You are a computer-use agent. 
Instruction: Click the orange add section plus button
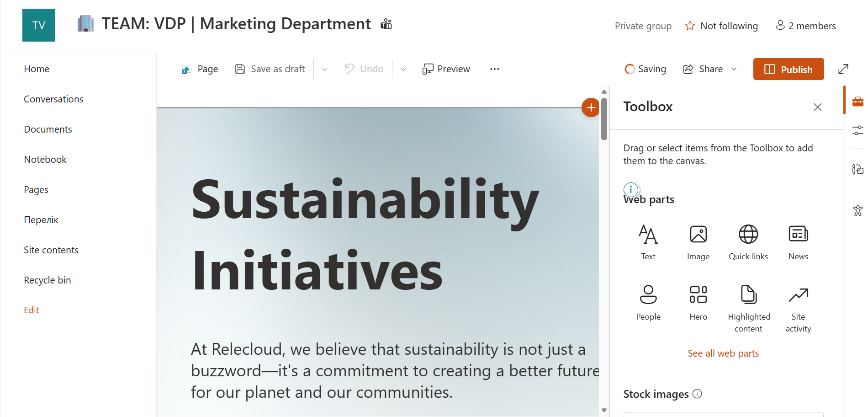[x=591, y=107]
